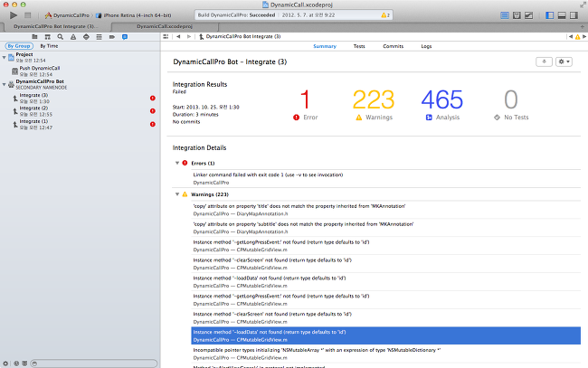
Task: Collapse the Errors (1) section
Action: click(x=177, y=163)
